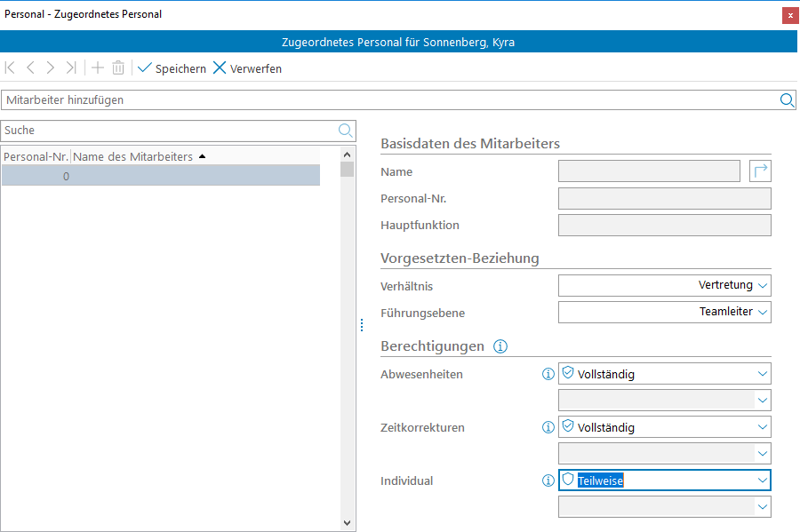Click Verwerfen to discard changes
This screenshot has width=800, height=532.
pos(247,68)
